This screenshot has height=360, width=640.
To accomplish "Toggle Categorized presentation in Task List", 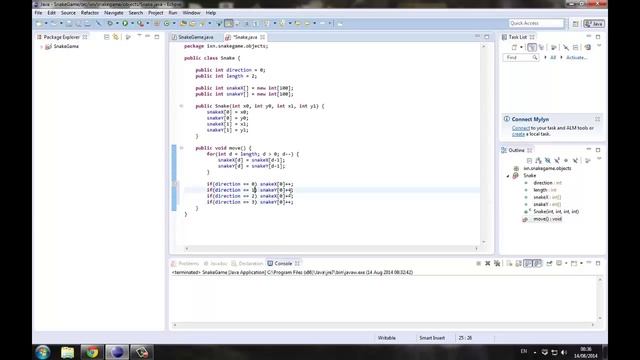I will [531, 48].
